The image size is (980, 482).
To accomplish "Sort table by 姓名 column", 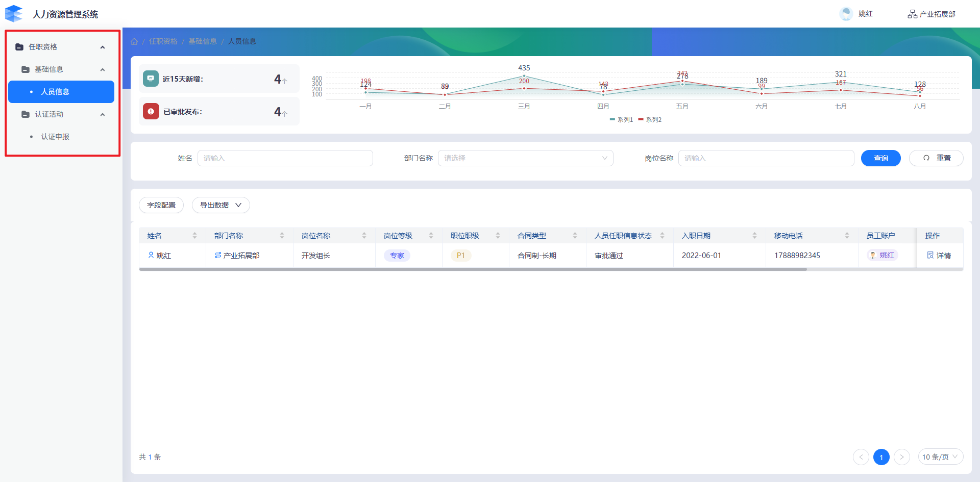I will (194, 236).
